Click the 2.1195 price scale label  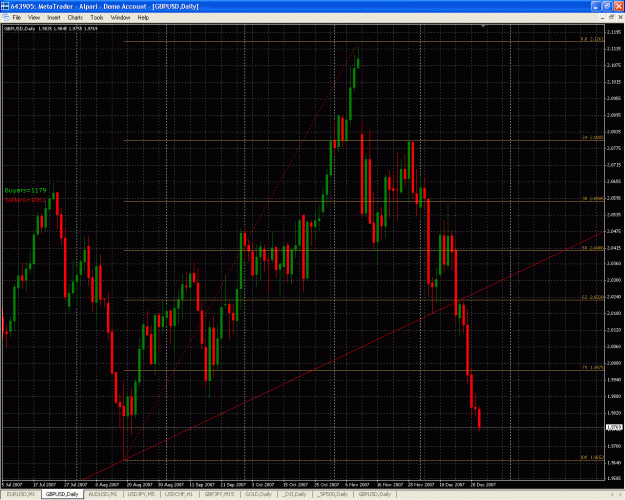[614, 32]
